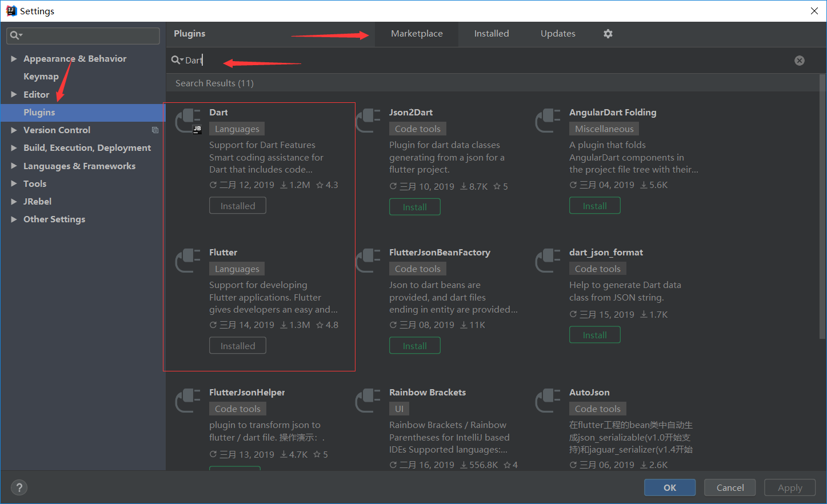Open the Dart plugin title
Viewport: 827px width, 504px height.
(x=218, y=113)
